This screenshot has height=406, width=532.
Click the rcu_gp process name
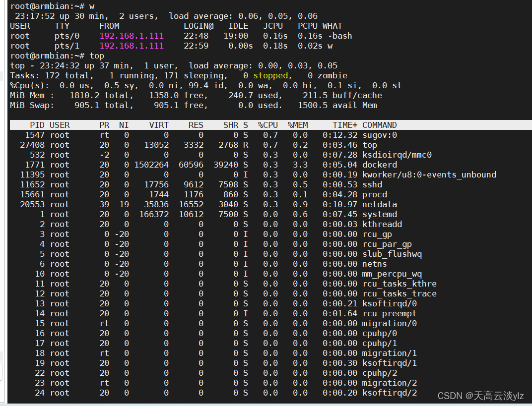pos(377,234)
